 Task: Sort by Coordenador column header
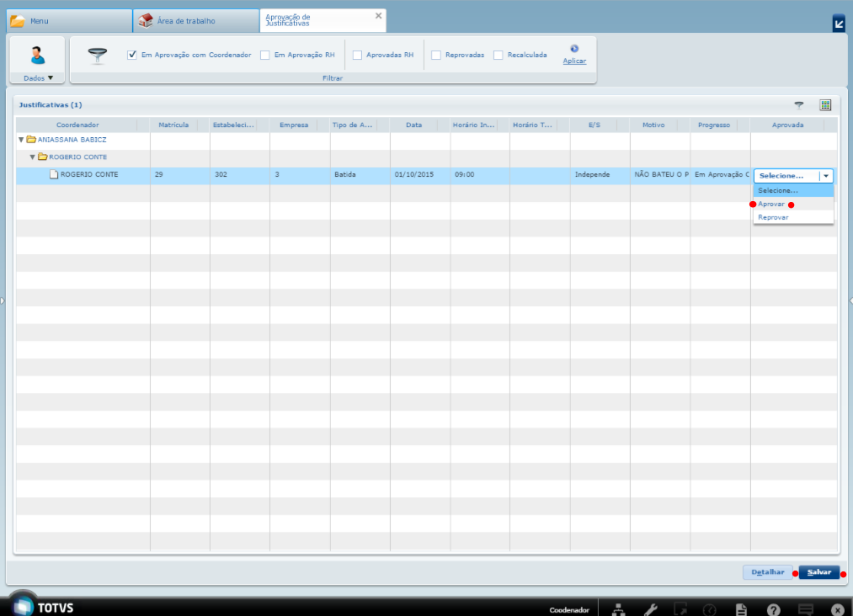coord(77,125)
